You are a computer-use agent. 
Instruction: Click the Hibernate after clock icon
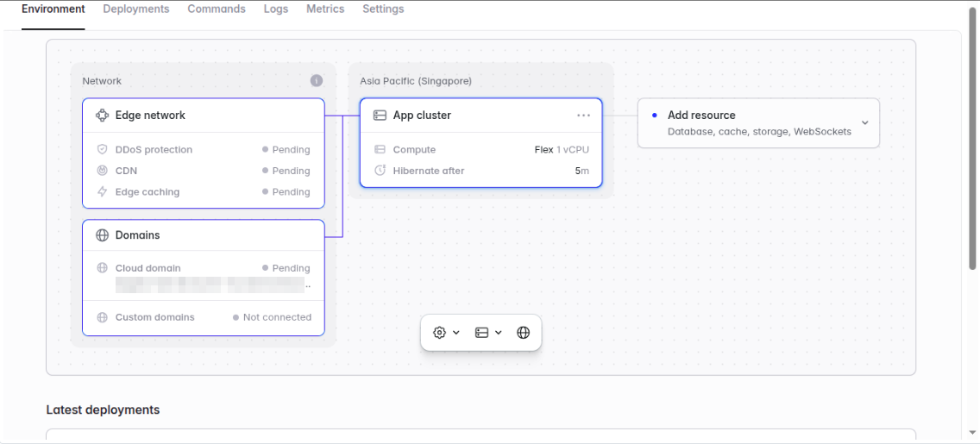click(x=380, y=171)
